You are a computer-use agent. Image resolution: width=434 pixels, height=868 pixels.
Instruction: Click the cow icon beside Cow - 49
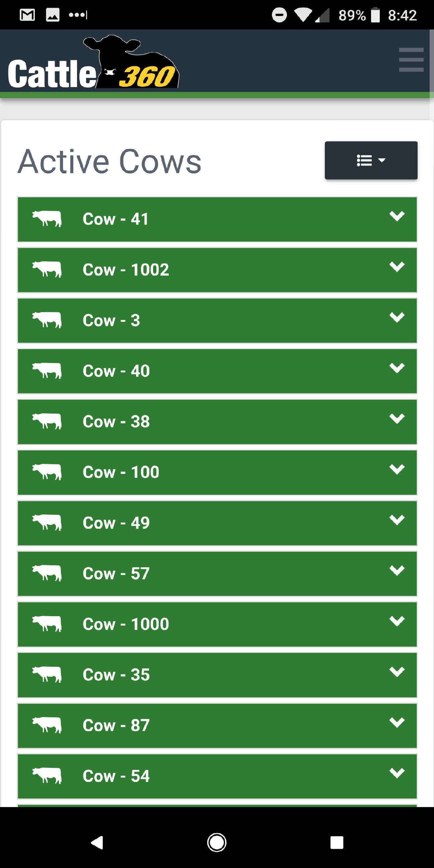[47, 523]
